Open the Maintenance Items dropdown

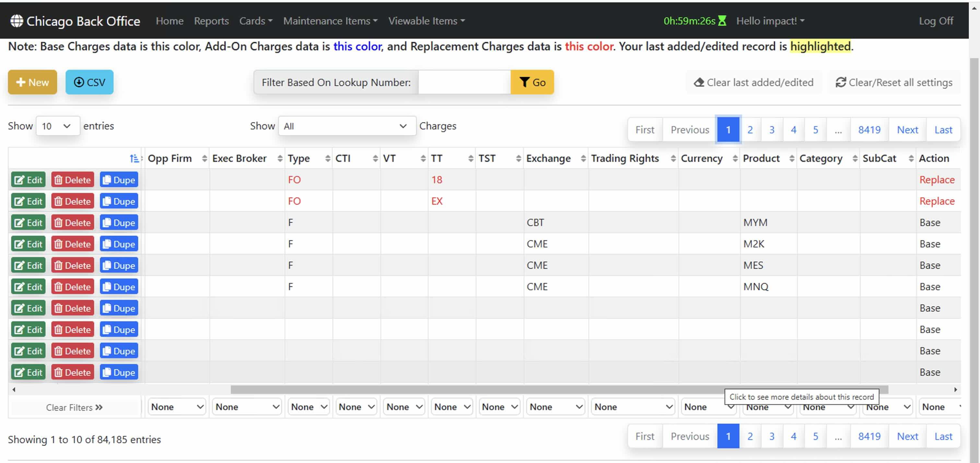tap(330, 21)
